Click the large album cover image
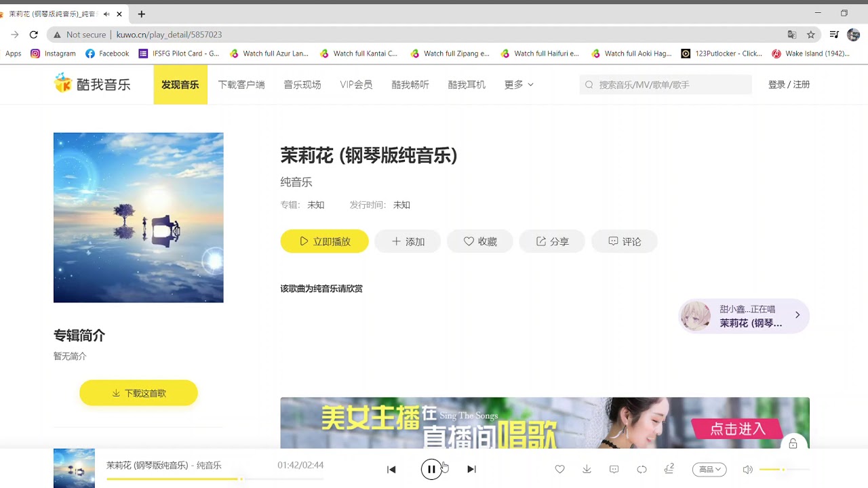Viewport: 868px width, 488px height. [x=138, y=218]
